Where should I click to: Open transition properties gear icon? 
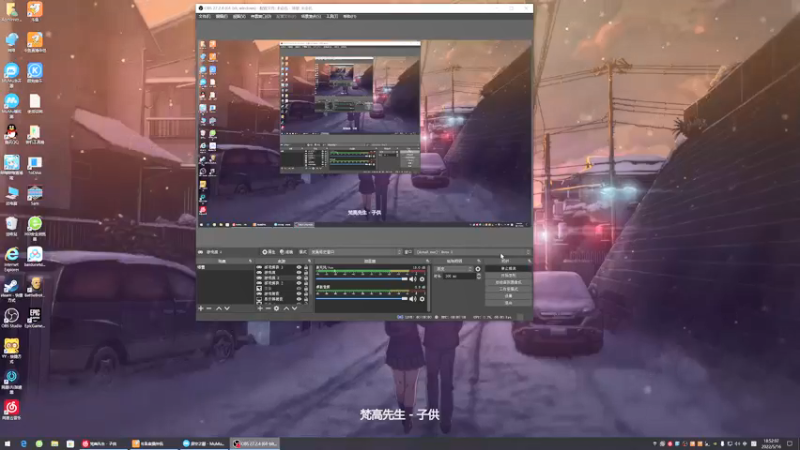(478, 269)
